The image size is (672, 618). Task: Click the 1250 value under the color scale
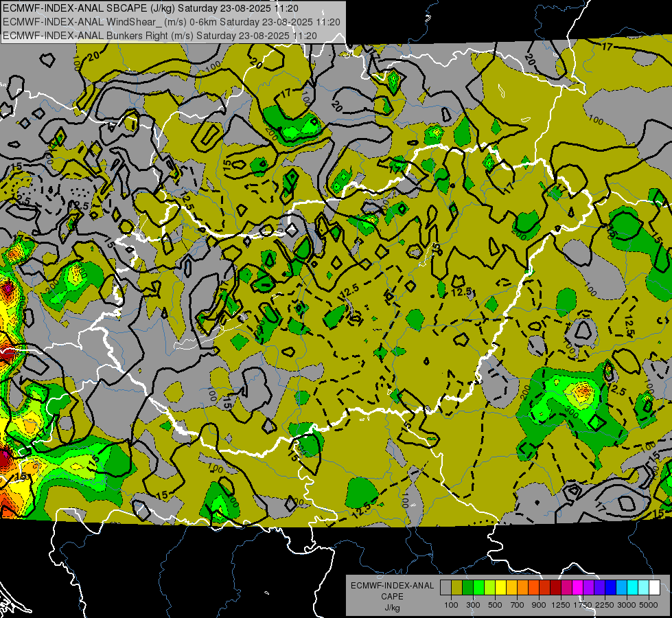pos(561,605)
